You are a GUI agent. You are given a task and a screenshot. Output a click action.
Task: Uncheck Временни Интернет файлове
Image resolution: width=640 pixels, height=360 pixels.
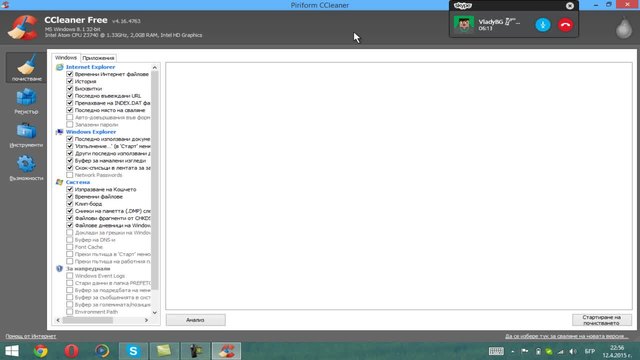point(70,74)
